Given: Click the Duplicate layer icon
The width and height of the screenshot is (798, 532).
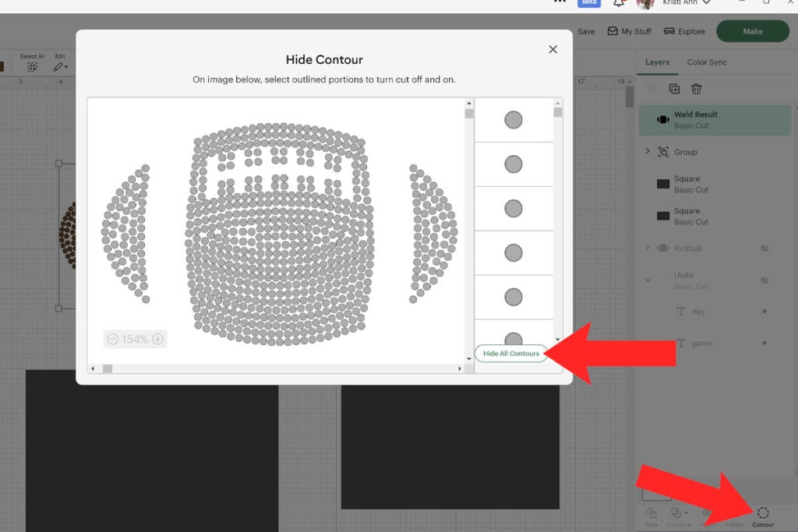Looking at the screenshot, I should (675, 90).
